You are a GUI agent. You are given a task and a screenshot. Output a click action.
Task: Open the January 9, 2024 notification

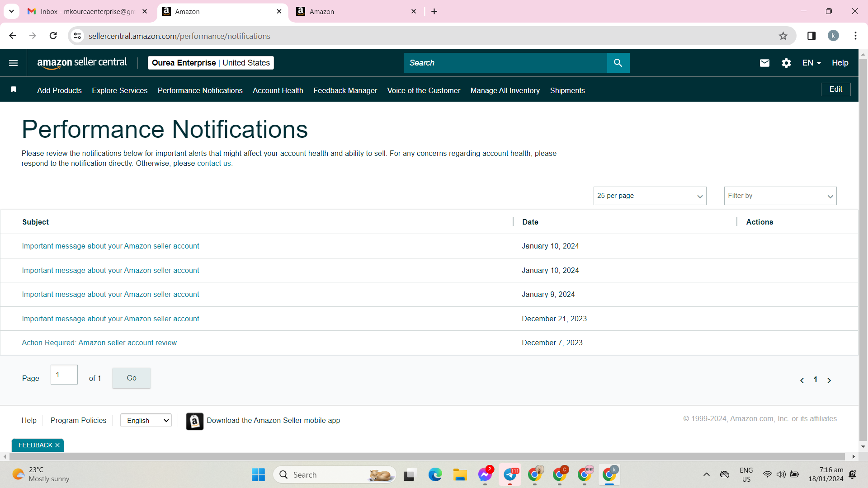click(x=110, y=295)
